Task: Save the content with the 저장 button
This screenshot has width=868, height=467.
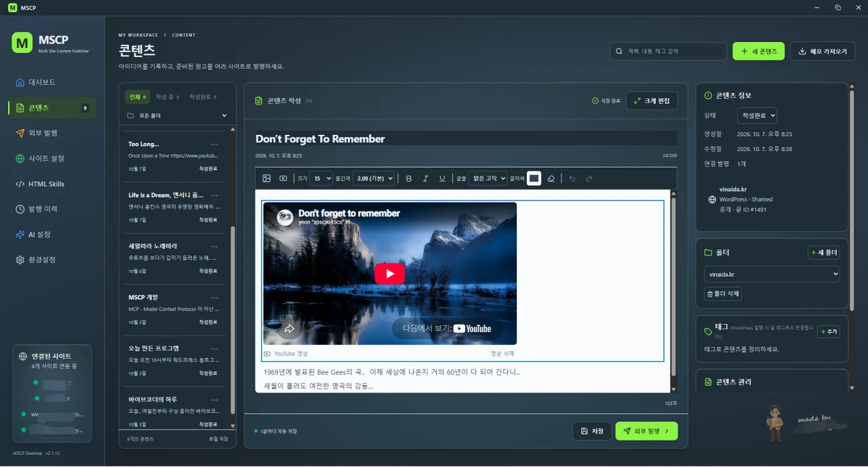Action: pos(592,431)
